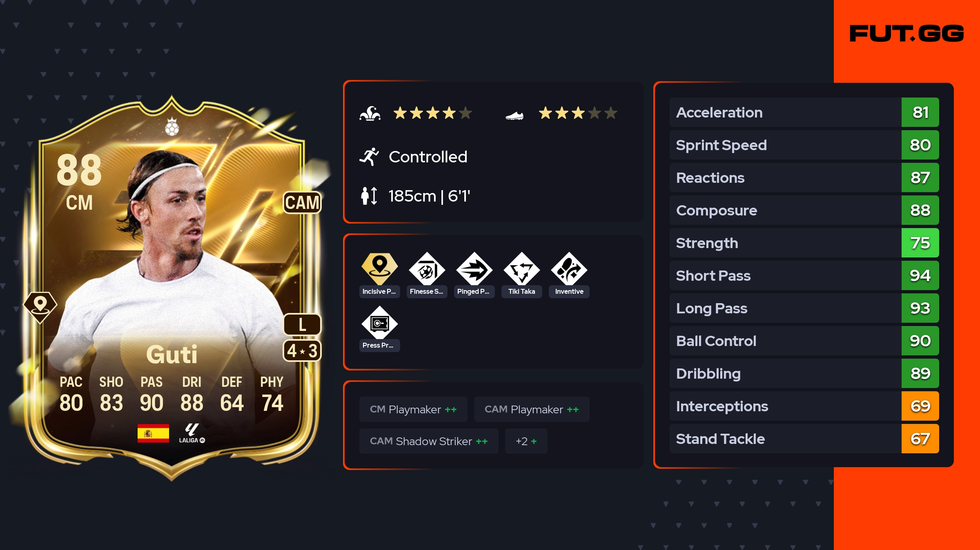Select the Tiki Taka playstyle icon
Viewport: 980px width, 550px height.
(x=521, y=268)
